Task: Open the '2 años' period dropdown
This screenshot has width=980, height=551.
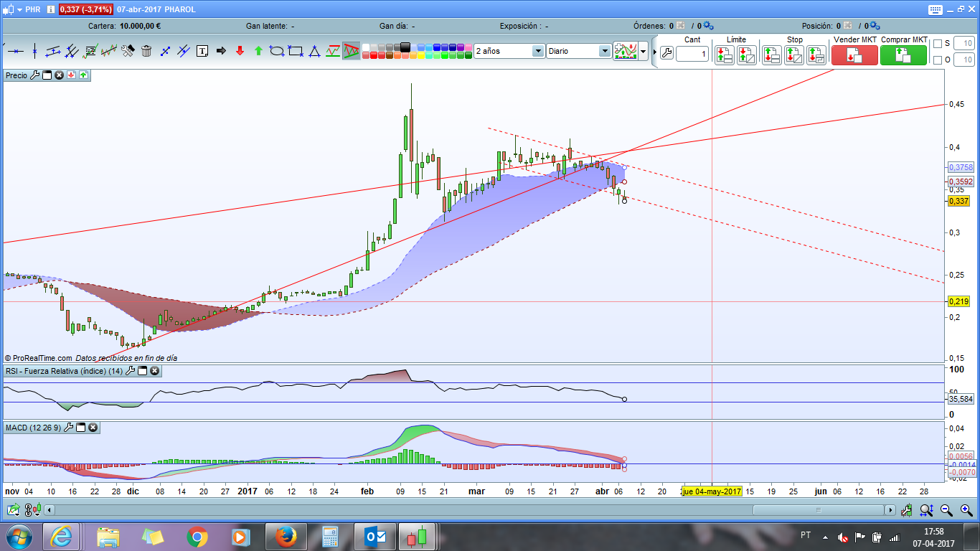Action: (538, 51)
